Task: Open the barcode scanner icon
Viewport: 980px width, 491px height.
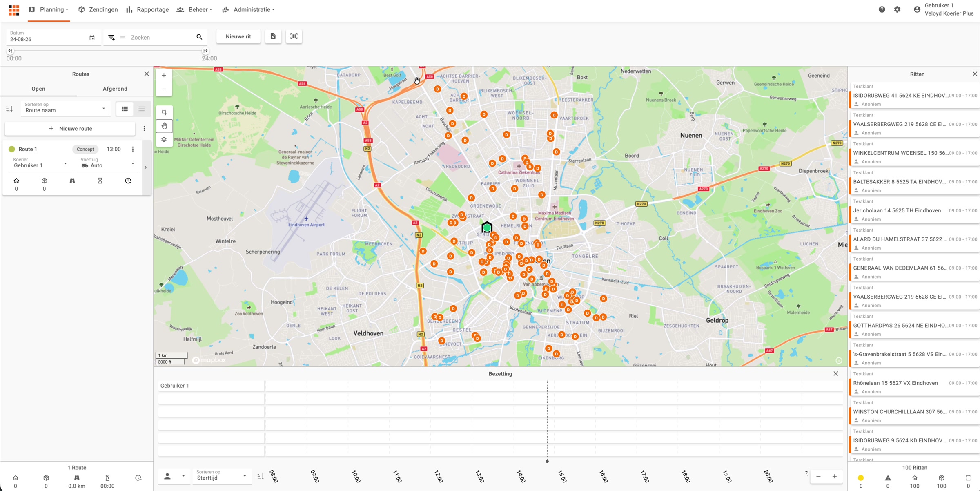Action: click(x=294, y=36)
